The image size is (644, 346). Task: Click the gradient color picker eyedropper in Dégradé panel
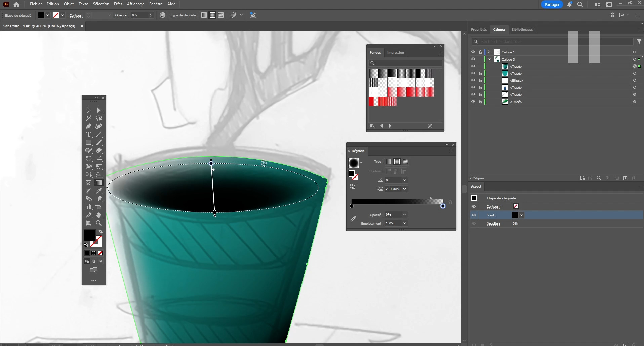tap(353, 219)
